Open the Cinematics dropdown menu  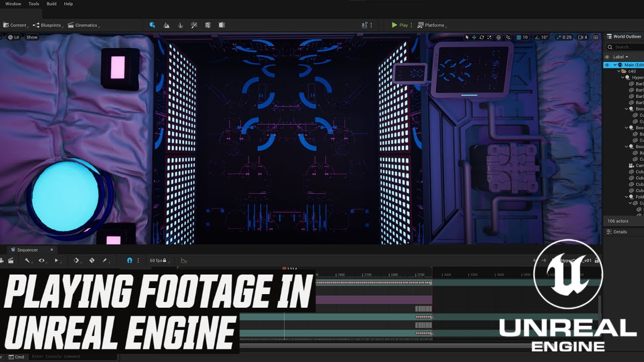tap(84, 25)
